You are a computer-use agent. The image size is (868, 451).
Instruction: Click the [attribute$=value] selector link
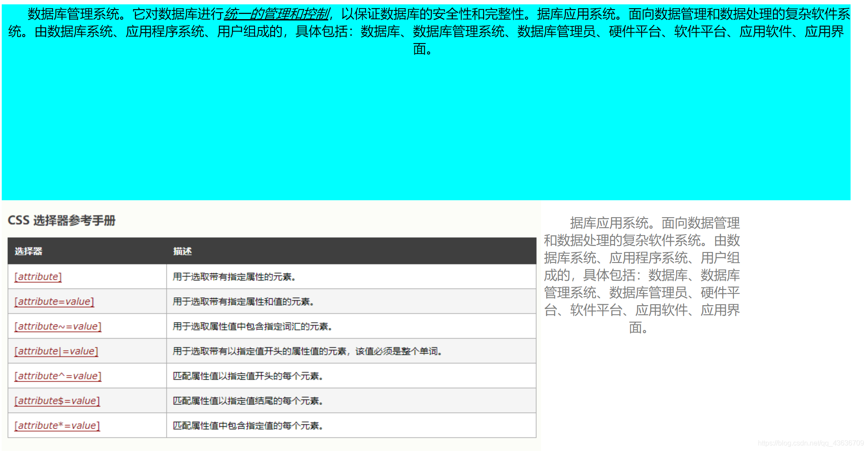click(x=57, y=401)
